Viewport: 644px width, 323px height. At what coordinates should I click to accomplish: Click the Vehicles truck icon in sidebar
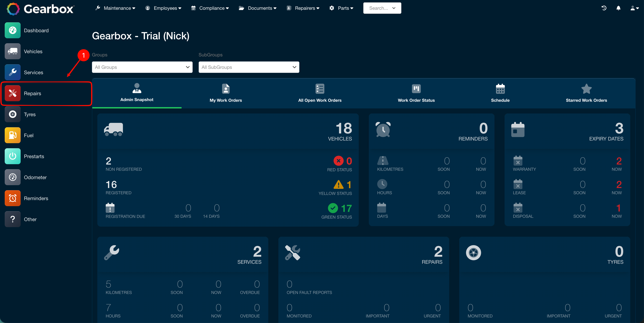[12, 51]
